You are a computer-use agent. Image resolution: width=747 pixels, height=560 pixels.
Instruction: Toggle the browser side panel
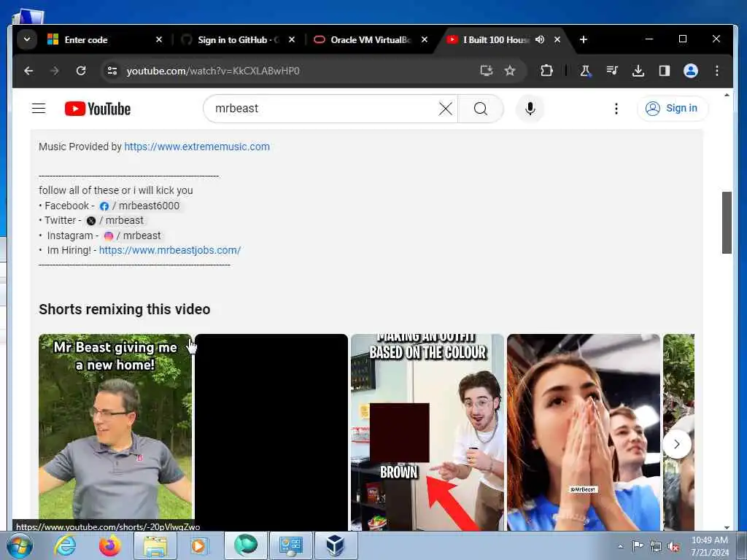coord(665,71)
